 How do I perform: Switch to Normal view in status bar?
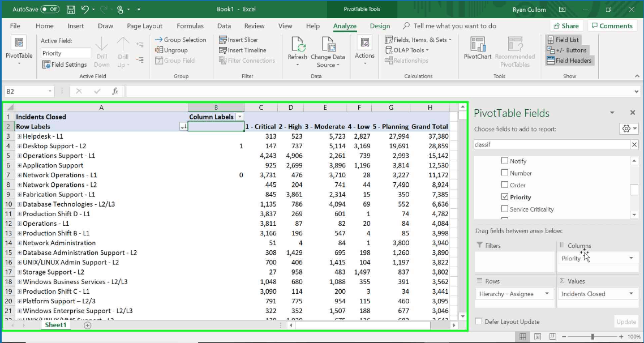tap(522, 337)
